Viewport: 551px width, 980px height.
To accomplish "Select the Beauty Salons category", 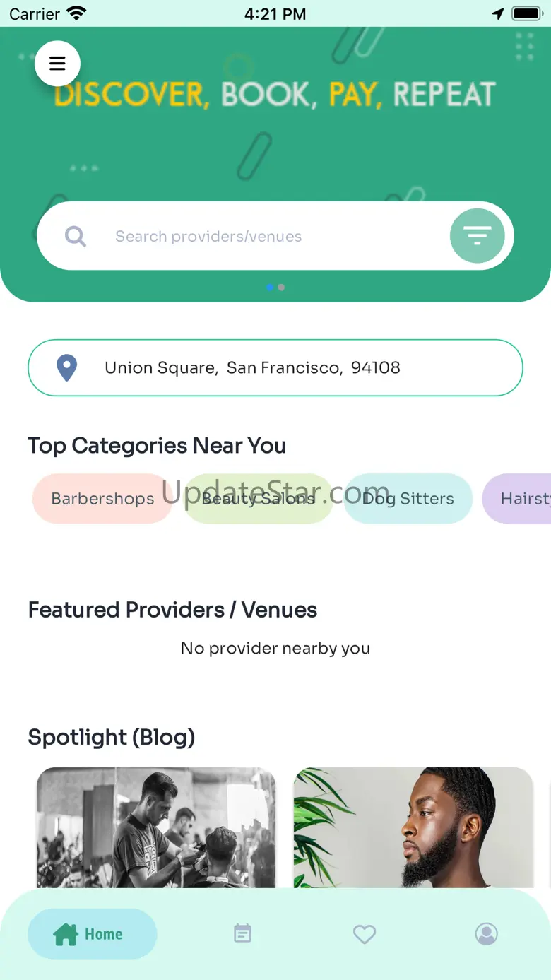I will tap(259, 499).
